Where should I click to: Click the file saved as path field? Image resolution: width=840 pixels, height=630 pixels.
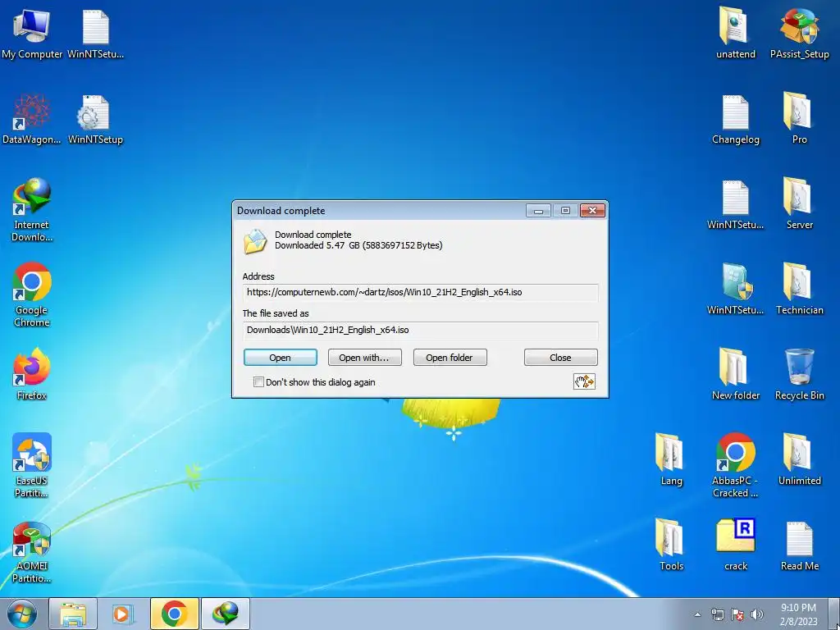pyautogui.click(x=421, y=330)
